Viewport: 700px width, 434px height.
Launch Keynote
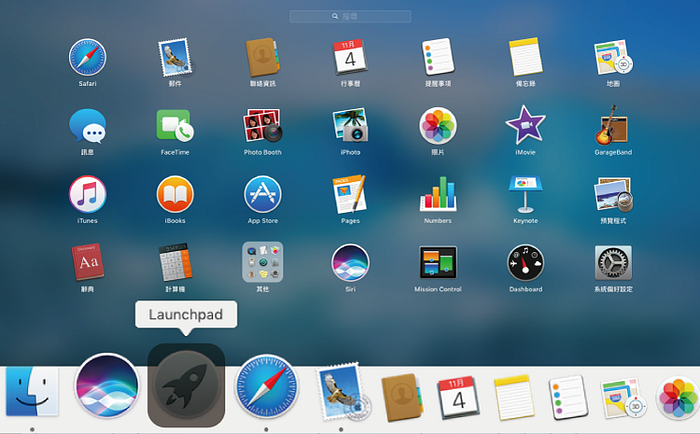tap(525, 194)
